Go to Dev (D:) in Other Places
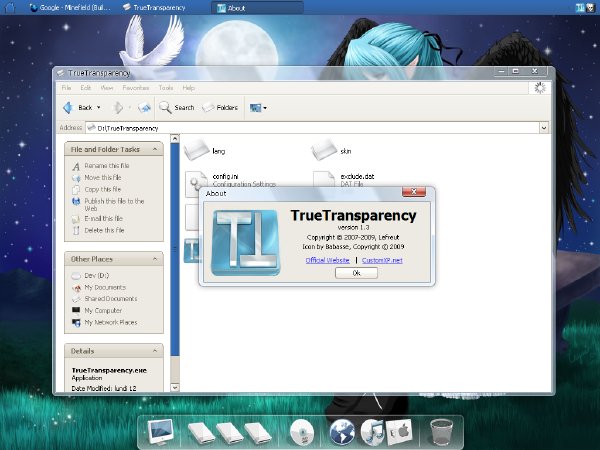This screenshot has height=450, width=600. [x=97, y=276]
